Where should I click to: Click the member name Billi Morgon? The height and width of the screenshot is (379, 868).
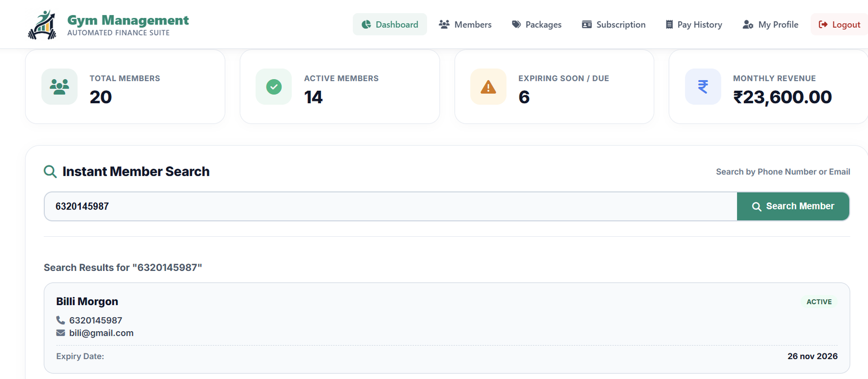click(87, 301)
